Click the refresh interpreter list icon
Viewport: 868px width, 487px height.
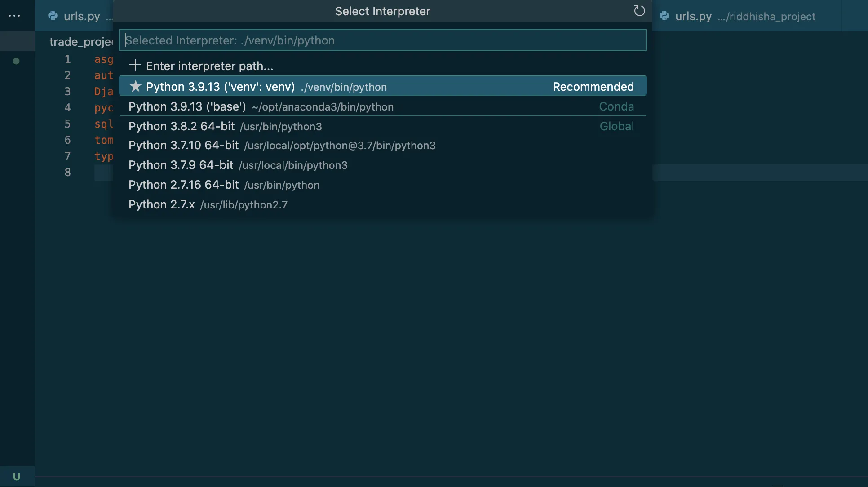(x=639, y=11)
